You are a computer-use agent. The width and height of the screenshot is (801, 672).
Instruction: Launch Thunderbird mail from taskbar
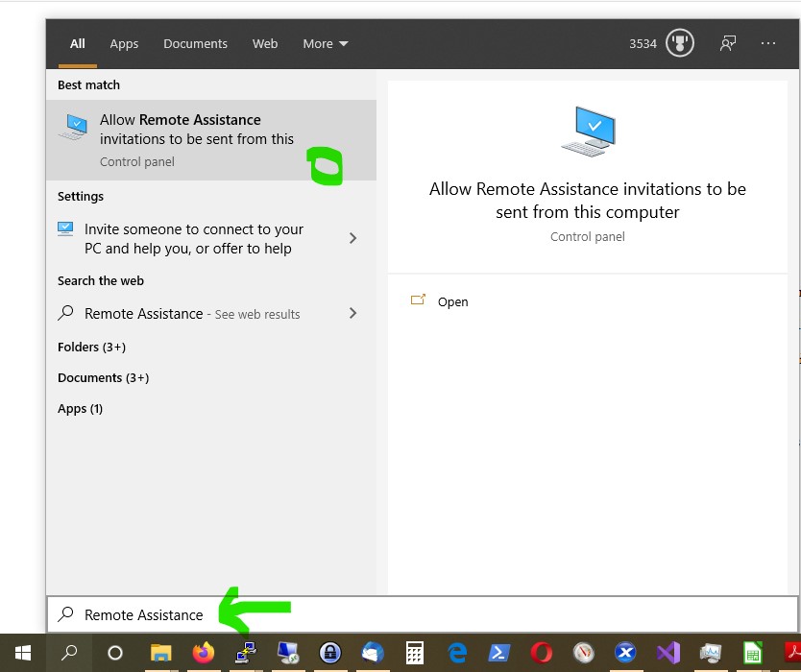[373, 653]
